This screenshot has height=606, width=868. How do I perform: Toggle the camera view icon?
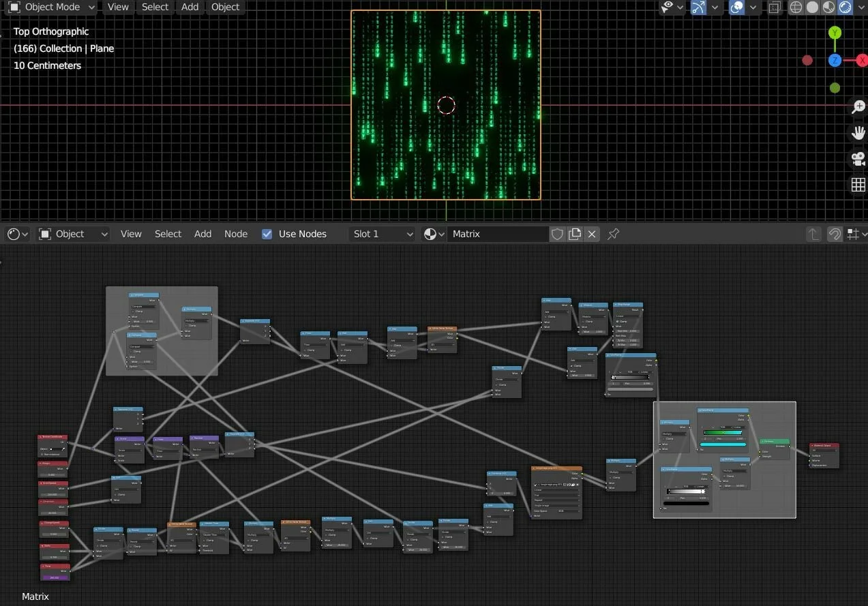[858, 159]
